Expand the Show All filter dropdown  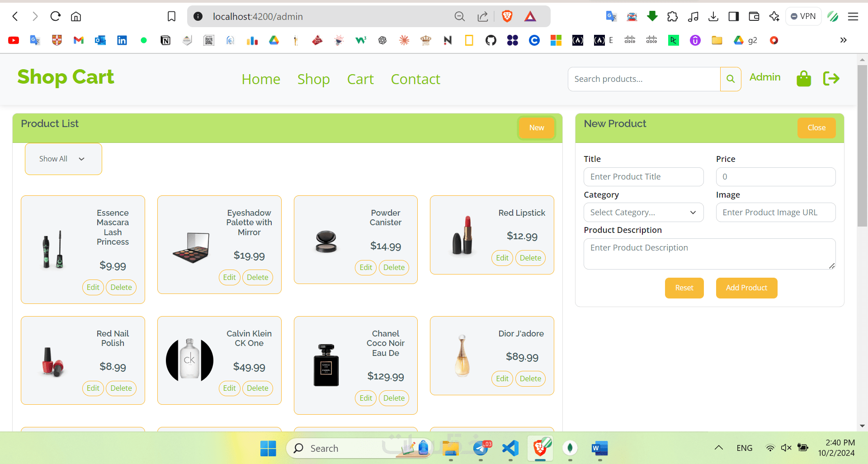click(63, 159)
